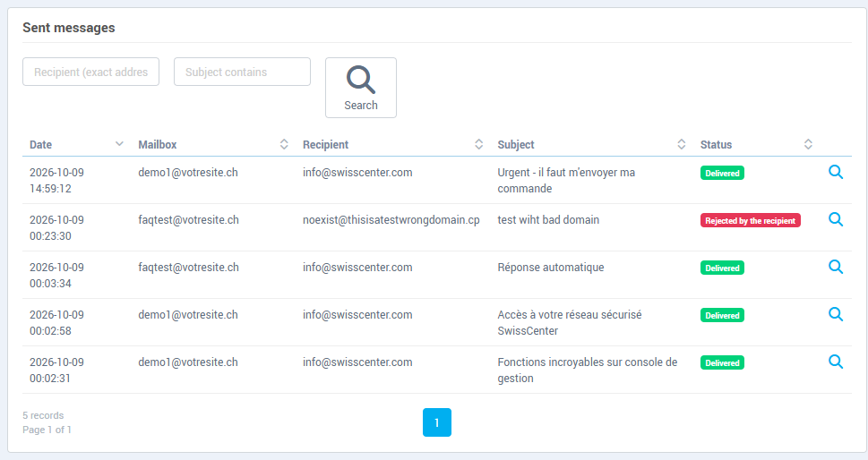868x460 pixels.
Task: Select recipient noexist@thisisatestwrongdomain.cp
Action: [391, 220]
